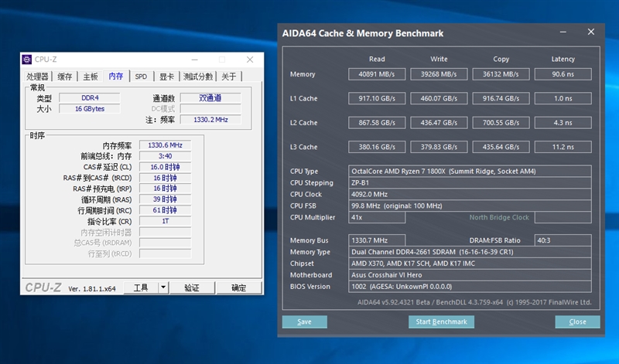Click the L1 Cache Read value 917.10 GB/s
Screen dimensions: 619x364
[x=377, y=99]
